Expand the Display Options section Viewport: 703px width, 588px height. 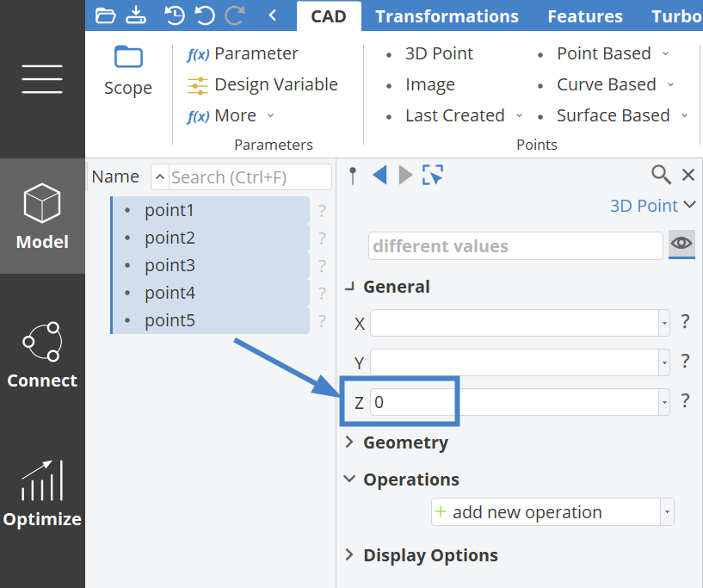[349, 555]
